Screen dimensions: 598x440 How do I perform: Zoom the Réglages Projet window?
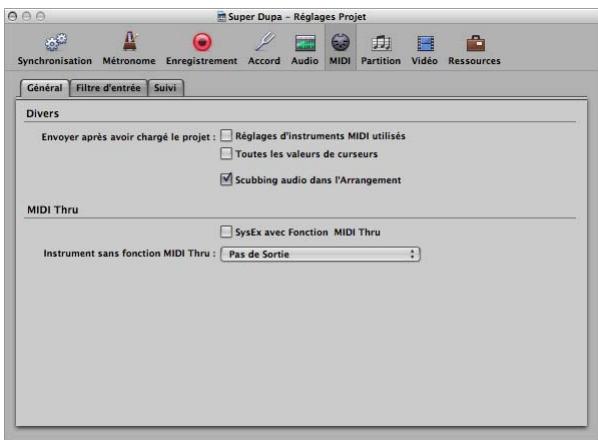(x=40, y=16)
